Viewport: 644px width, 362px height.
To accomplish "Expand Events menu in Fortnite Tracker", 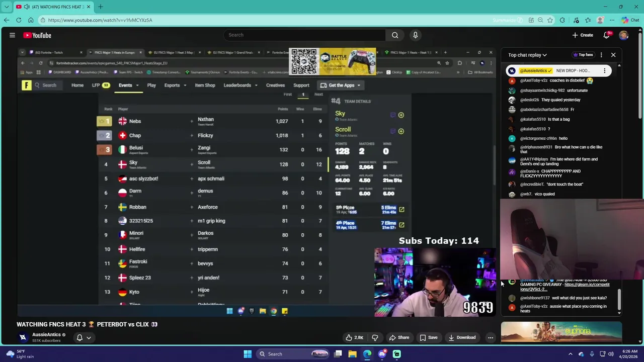I will point(128,85).
